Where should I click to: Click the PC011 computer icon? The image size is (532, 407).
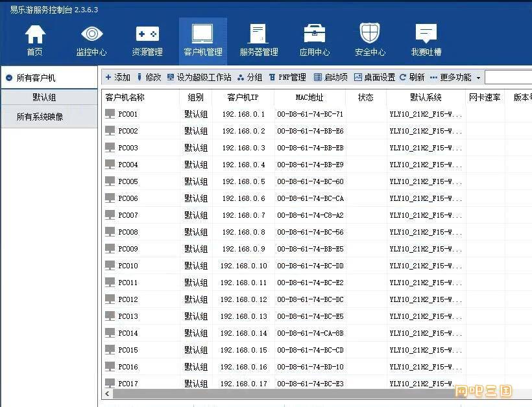tap(110, 283)
